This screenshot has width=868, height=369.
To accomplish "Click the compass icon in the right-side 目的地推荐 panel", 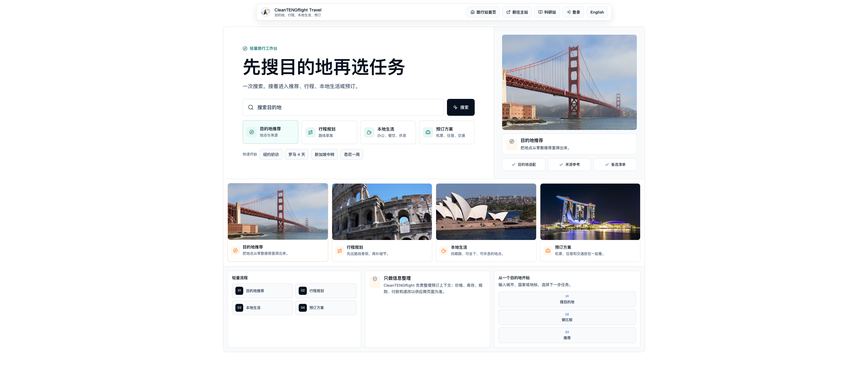I will [x=511, y=141].
